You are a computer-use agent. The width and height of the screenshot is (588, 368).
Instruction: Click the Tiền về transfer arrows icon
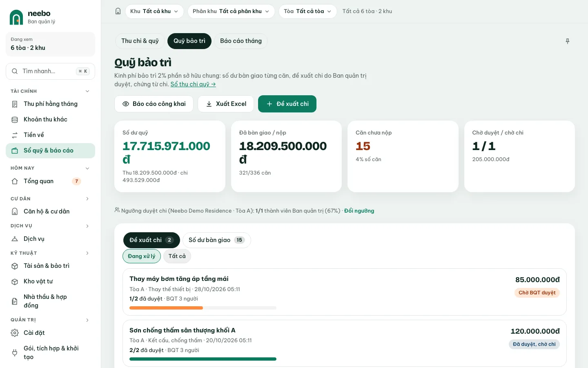click(15, 135)
